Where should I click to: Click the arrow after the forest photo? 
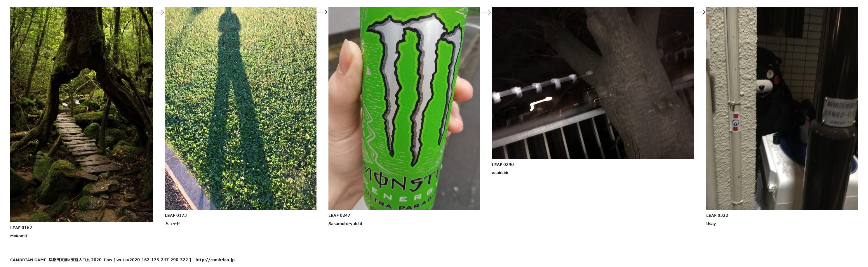pos(159,12)
